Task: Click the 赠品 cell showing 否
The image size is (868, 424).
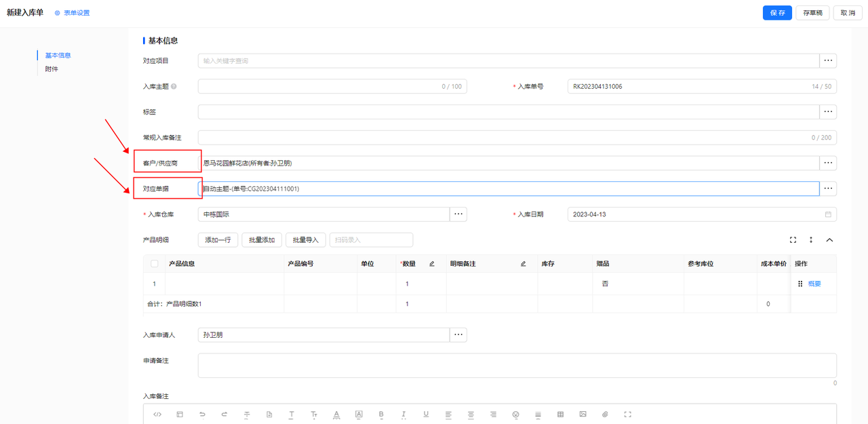Action: pos(638,284)
